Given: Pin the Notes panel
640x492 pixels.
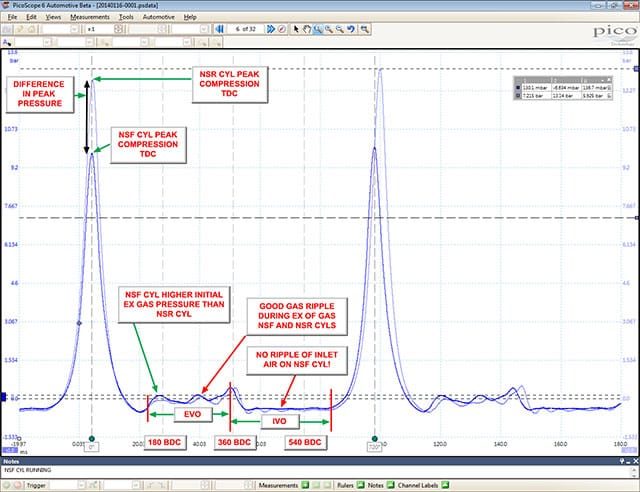Looking at the screenshot, I should 622,461.
